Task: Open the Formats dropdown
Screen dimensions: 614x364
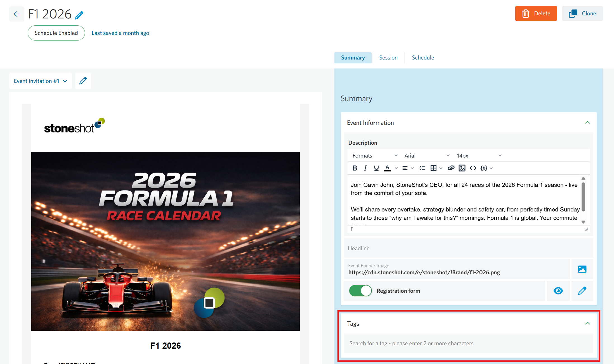Action: pos(375,156)
